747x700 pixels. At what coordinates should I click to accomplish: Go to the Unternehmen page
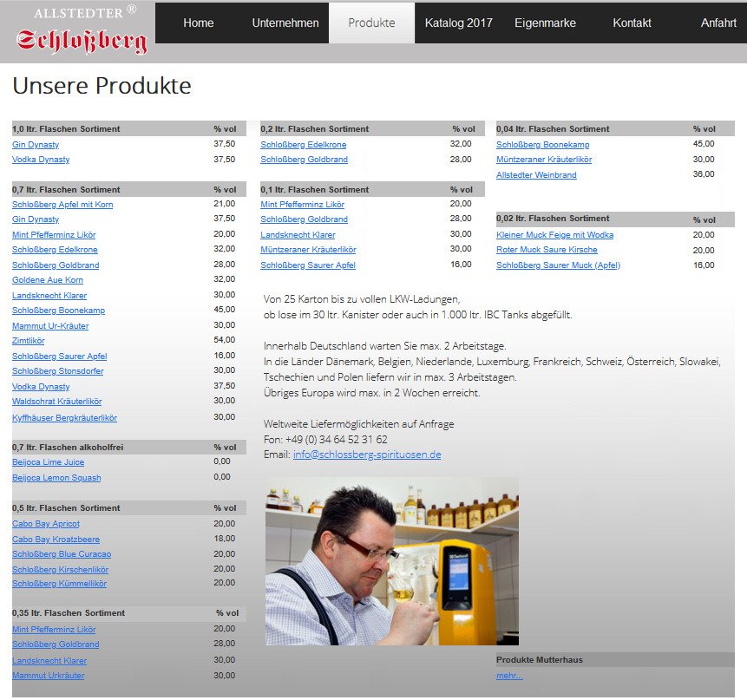click(x=285, y=23)
